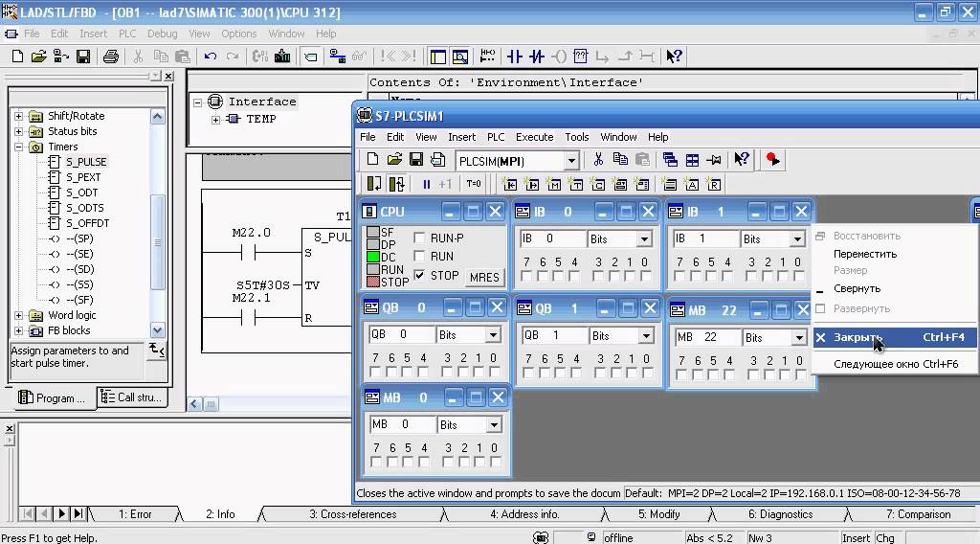Select continuous scan mode icon in PLCSIM
The image size is (980, 544).
[x=396, y=184]
